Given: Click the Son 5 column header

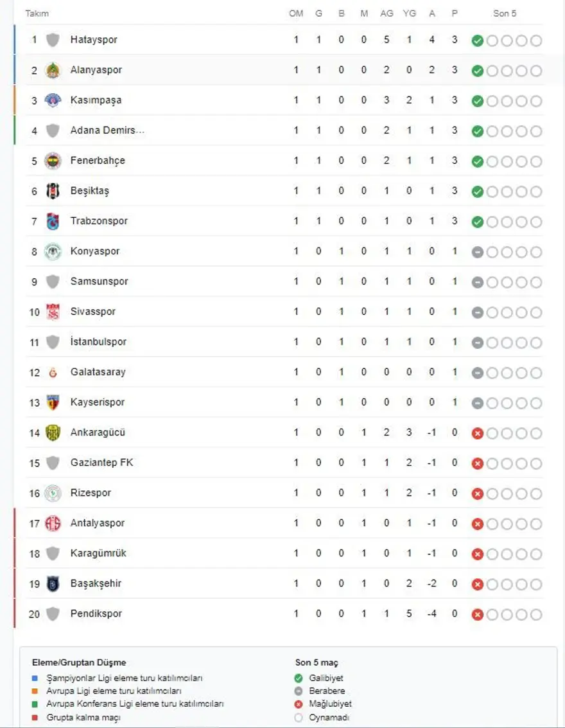Looking at the screenshot, I should [x=505, y=13].
